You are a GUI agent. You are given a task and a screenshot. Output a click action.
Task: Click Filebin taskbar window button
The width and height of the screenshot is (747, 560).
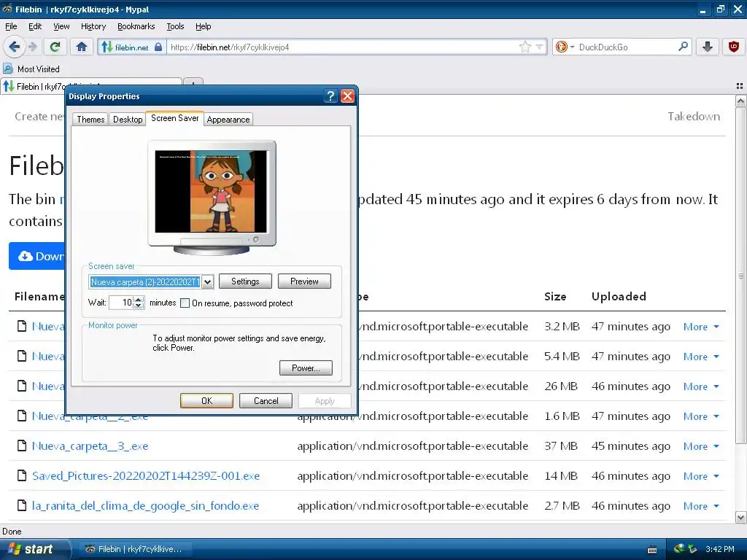134,549
